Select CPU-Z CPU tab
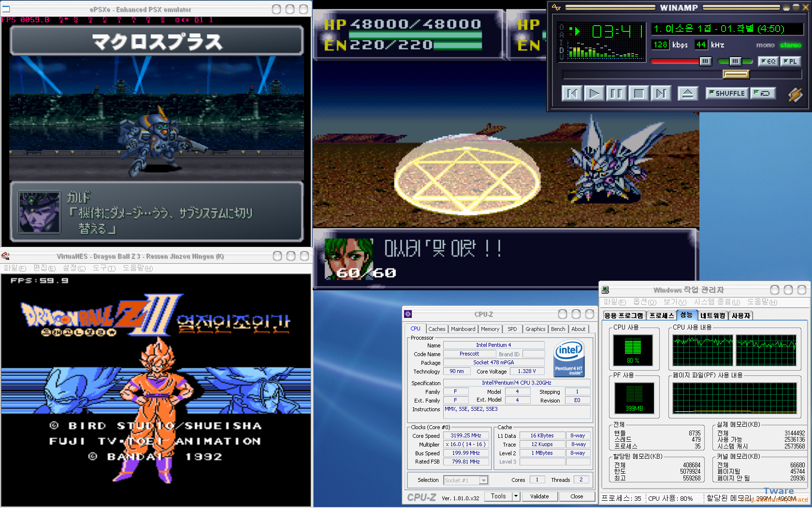Viewport: 812px width, 508px height. click(x=415, y=329)
